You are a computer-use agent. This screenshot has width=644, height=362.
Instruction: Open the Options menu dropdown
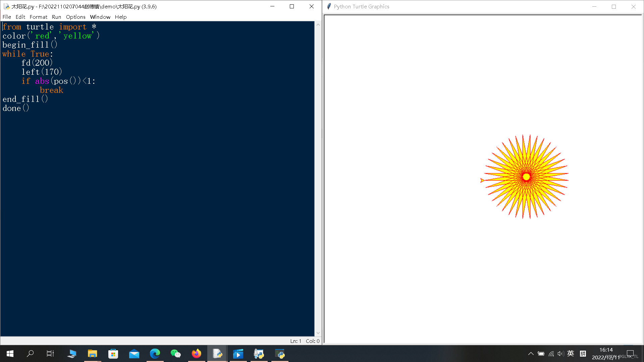pyautogui.click(x=75, y=17)
